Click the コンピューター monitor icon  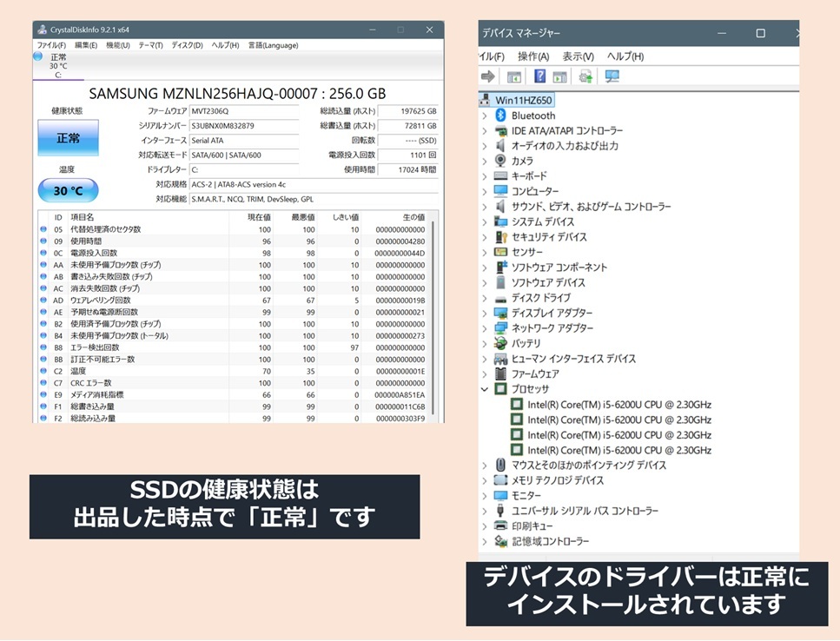pos(500,191)
